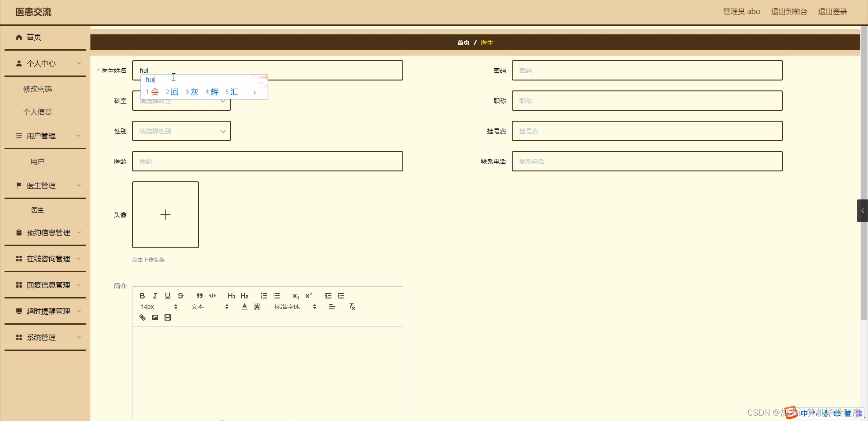The image size is (868, 421).
Task: Toggle underline formatting in the editor
Action: [168, 296]
